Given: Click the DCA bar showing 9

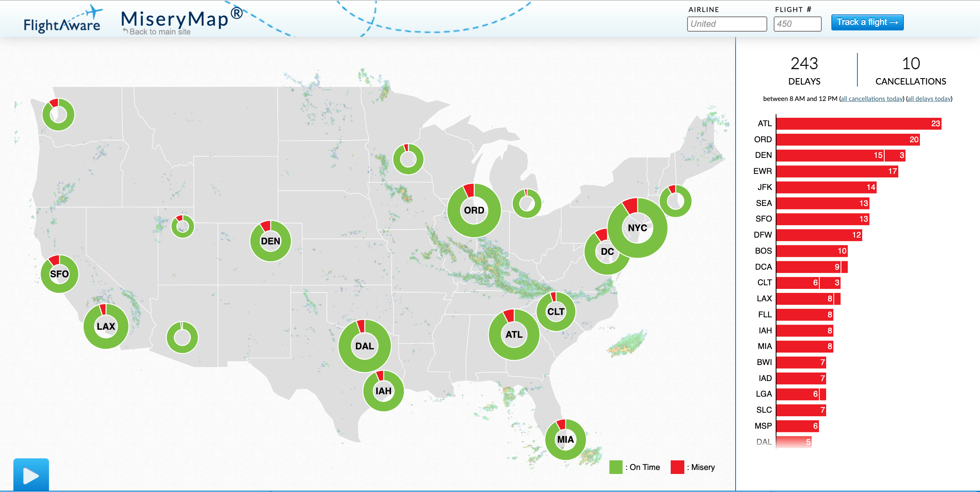Looking at the screenshot, I should [809, 267].
